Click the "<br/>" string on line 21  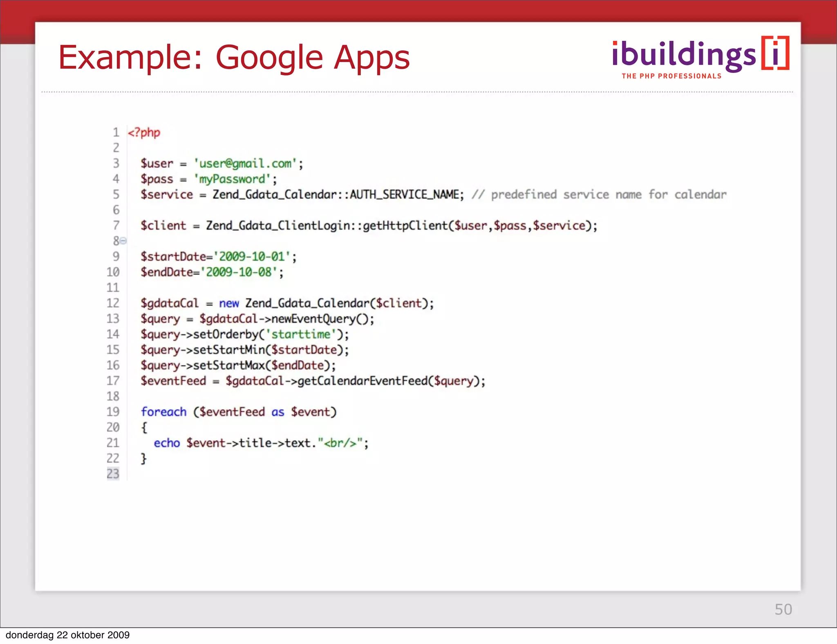tap(340, 443)
